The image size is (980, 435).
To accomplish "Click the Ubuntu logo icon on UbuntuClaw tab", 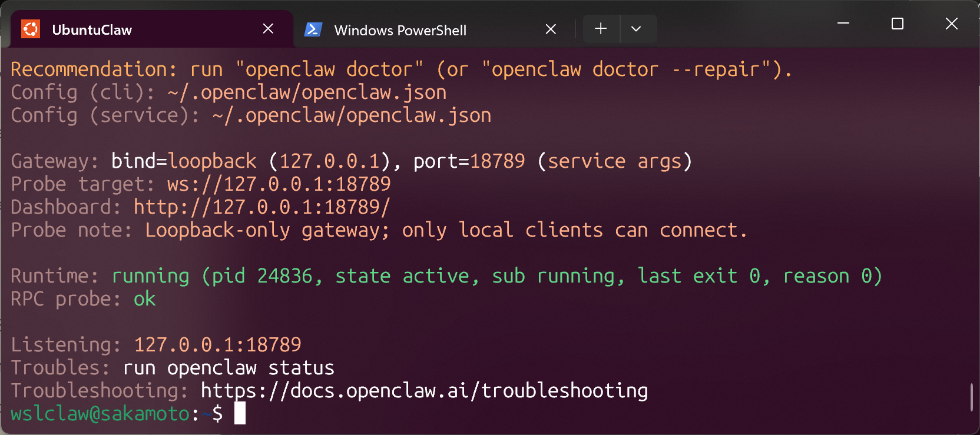I will [31, 29].
